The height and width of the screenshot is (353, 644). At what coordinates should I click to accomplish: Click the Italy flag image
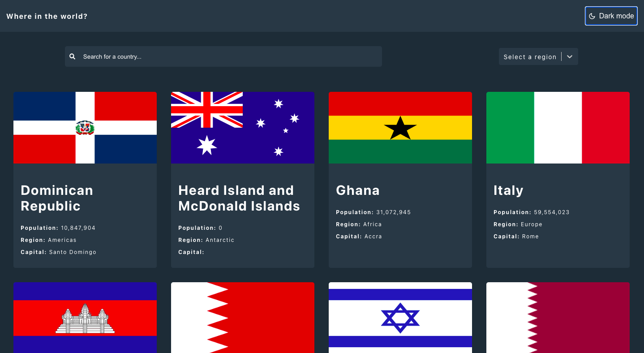coord(558,128)
